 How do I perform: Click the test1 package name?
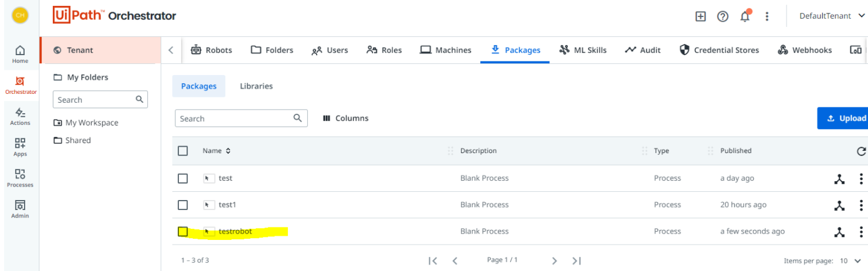click(228, 205)
